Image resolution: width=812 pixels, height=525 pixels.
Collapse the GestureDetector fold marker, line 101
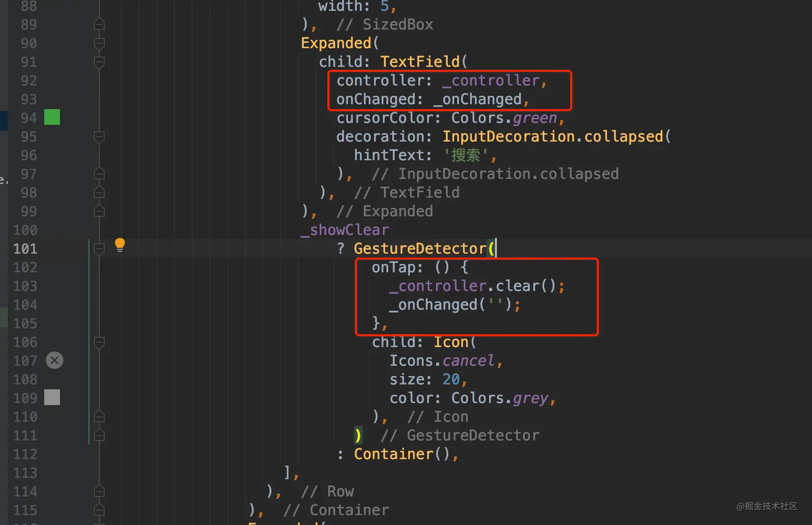tap(99, 249)
